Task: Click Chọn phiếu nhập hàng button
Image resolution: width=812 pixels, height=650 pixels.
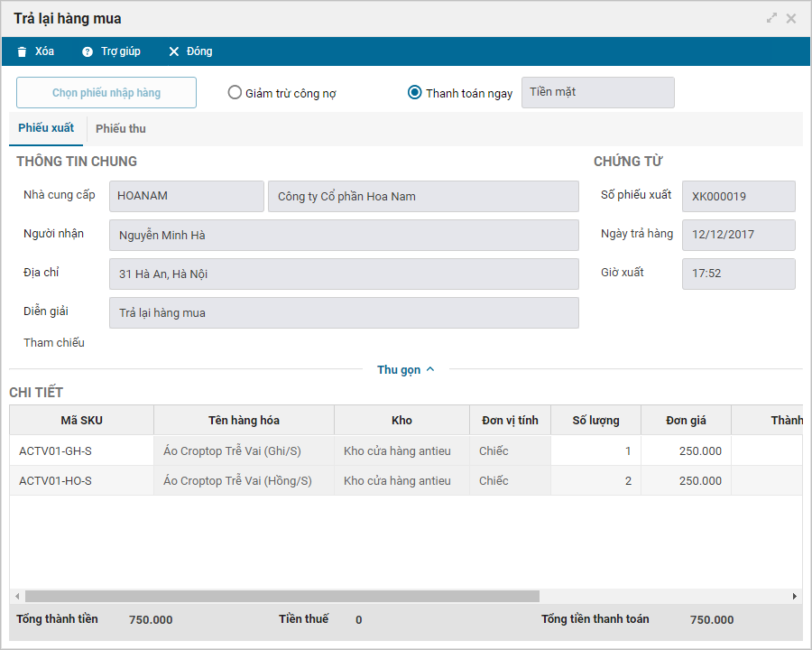Action: pyautogui.click(x=106, y=93)
